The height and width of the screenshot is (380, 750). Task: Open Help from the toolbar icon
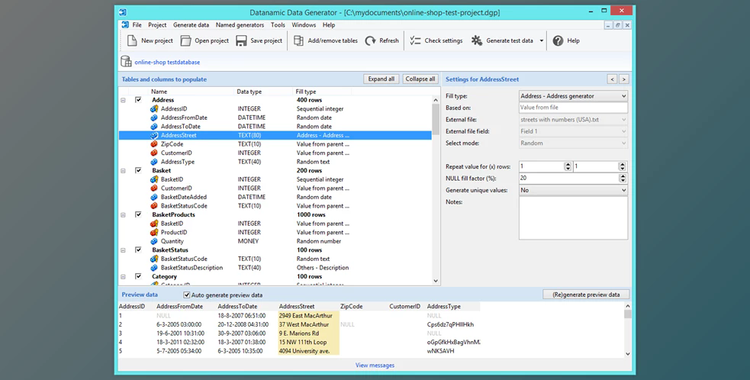point(558,41)
